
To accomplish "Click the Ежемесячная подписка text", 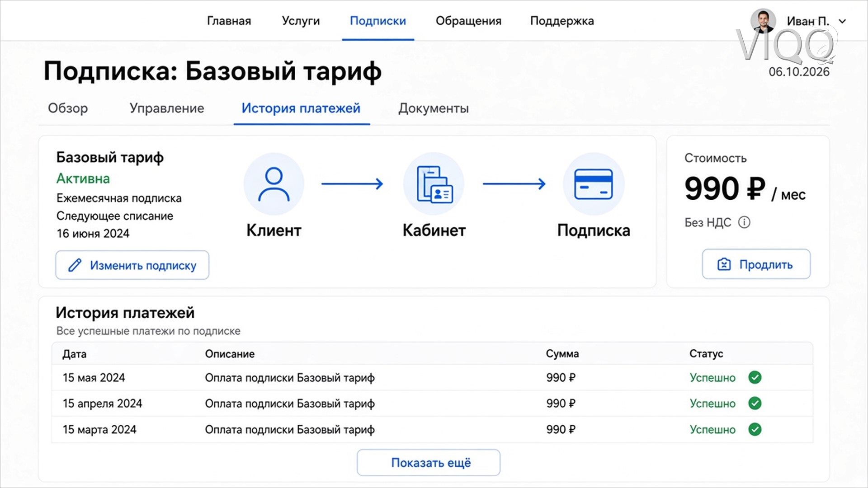I will coord(119,198).
